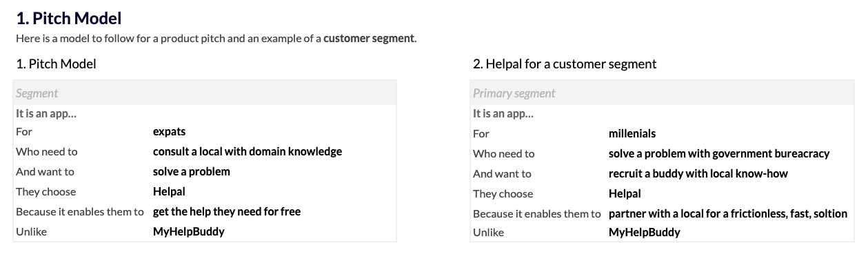Select 'Because it enables them to' label on left

79,211
